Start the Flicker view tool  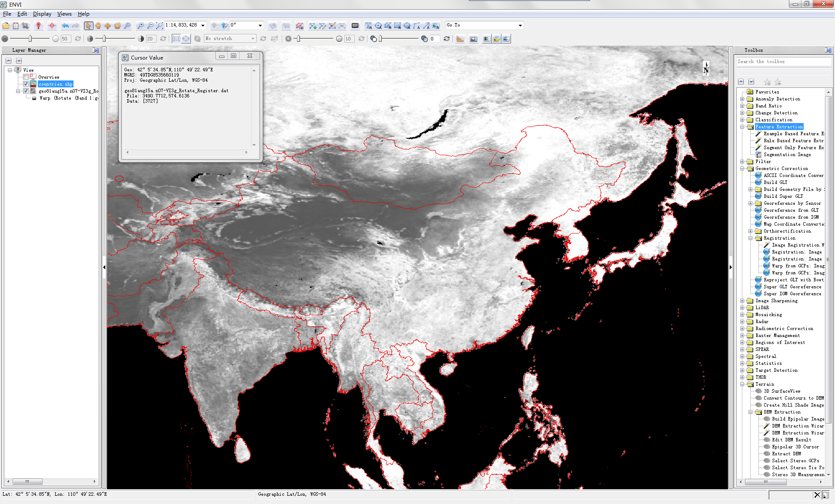click(496, 39)
